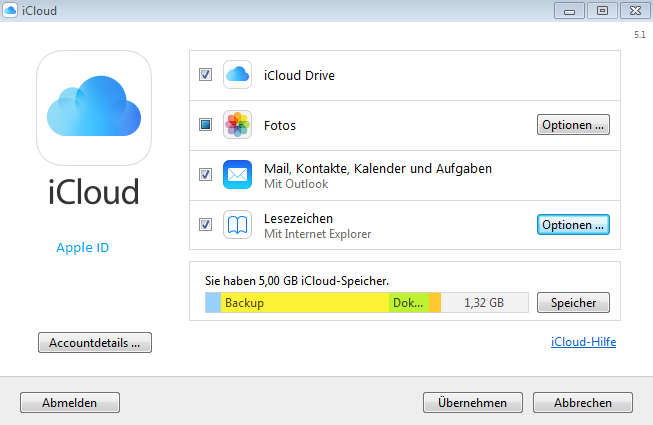Click the blue storage bar segment

[213, 303]
